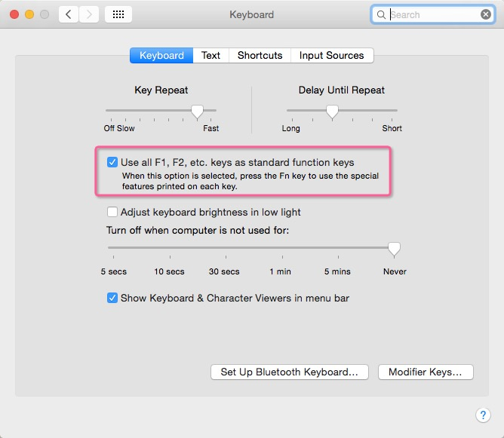Screen dimensions: 504x438
Task: Show all preferences via grid icon
Action: (118, 14)
